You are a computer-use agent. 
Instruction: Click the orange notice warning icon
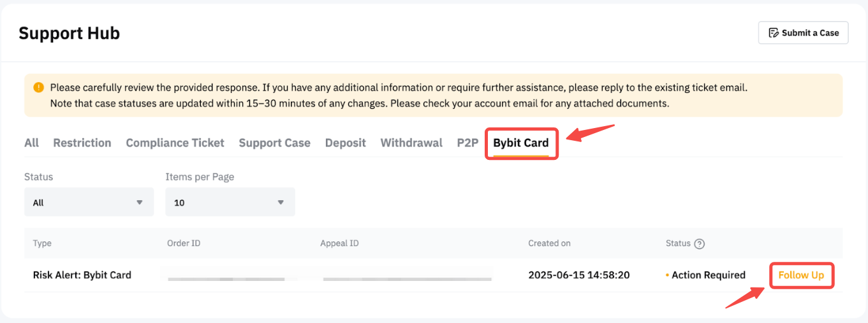coord(39,87)
